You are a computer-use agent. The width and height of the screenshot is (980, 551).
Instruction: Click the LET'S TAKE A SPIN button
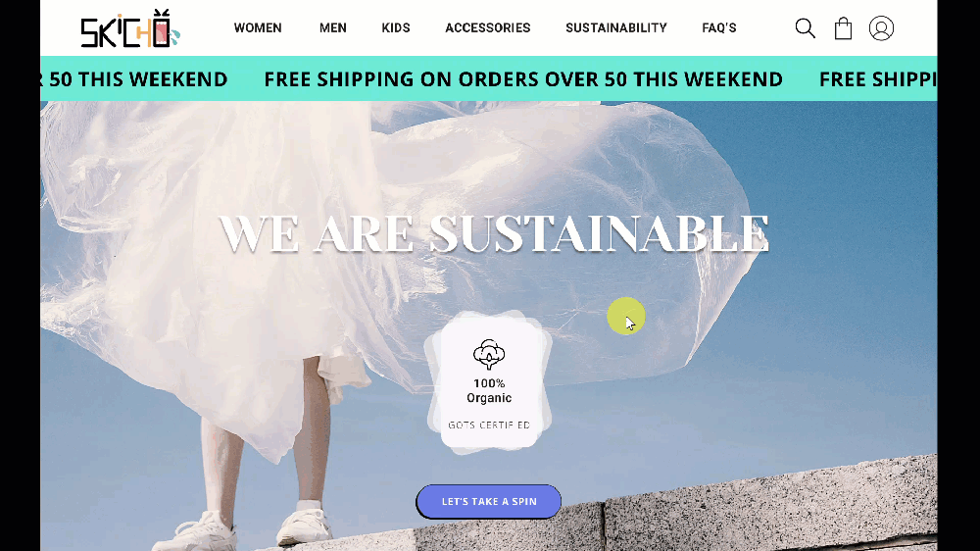pyautogui.click(x=489, y=502)
